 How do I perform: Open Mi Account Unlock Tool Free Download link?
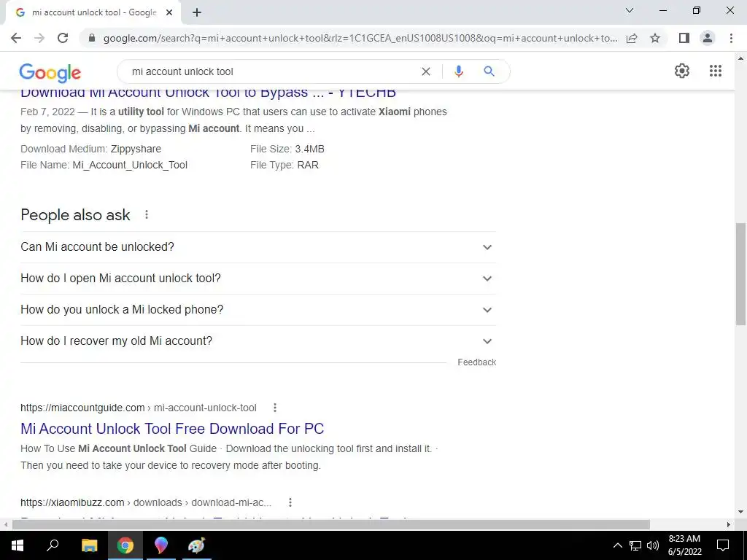(172, 429)
